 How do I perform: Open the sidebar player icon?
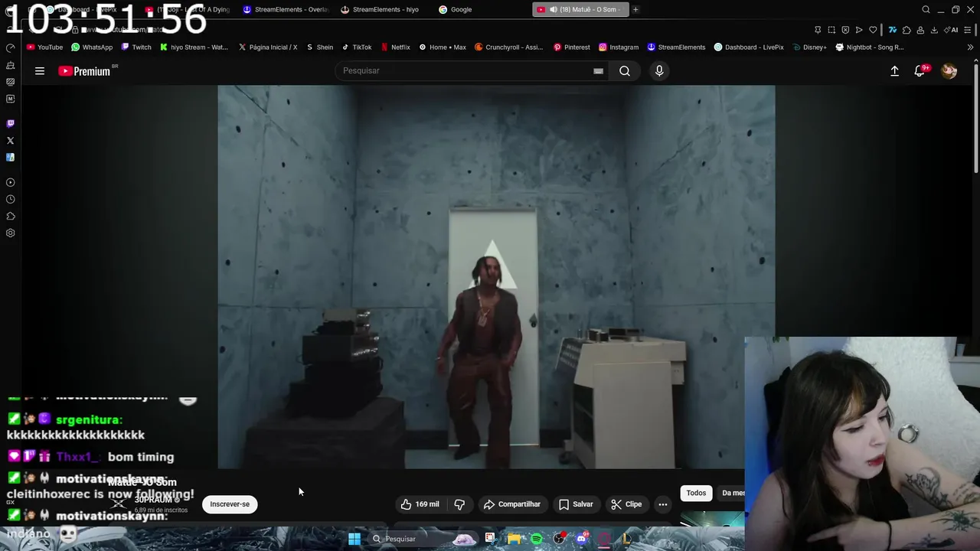click(10, 182)
